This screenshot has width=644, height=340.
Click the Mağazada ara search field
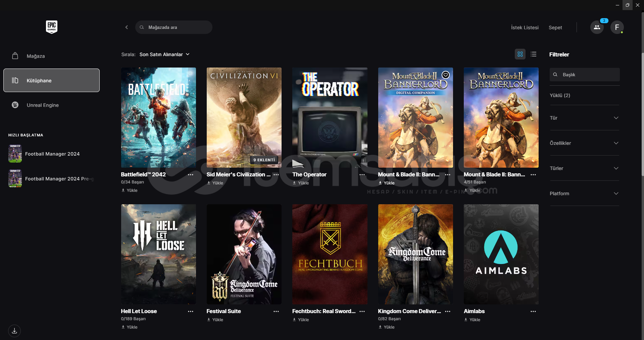[x=174, y=27]
